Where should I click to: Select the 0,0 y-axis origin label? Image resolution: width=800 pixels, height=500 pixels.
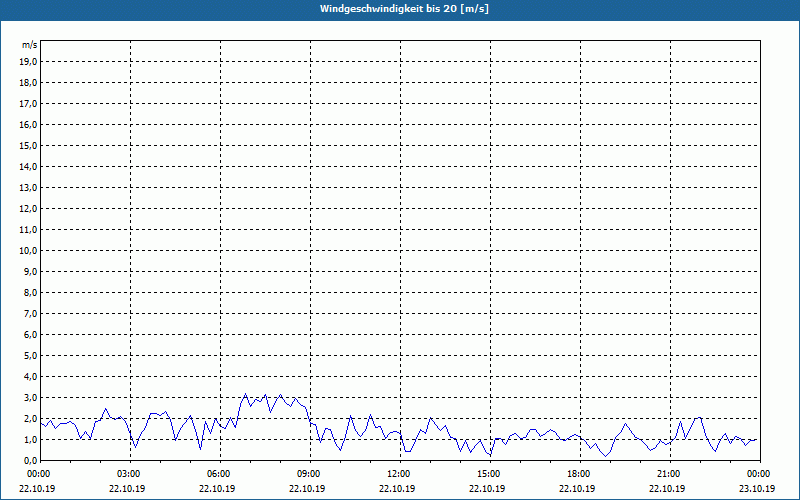coord(31,461)
